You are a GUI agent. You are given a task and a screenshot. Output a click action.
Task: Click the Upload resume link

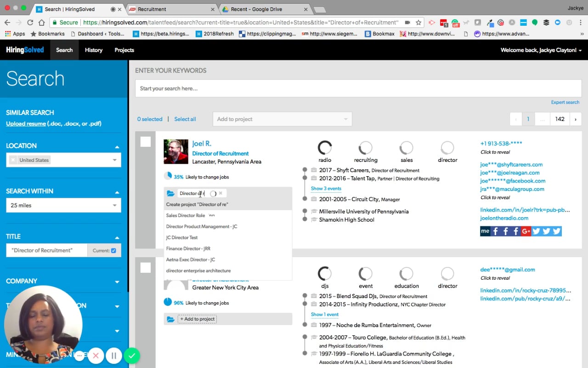(26, 124)
